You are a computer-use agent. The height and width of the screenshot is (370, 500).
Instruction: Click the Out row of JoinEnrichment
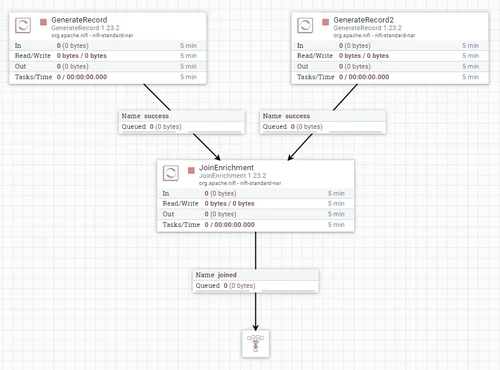coord(255,214)
